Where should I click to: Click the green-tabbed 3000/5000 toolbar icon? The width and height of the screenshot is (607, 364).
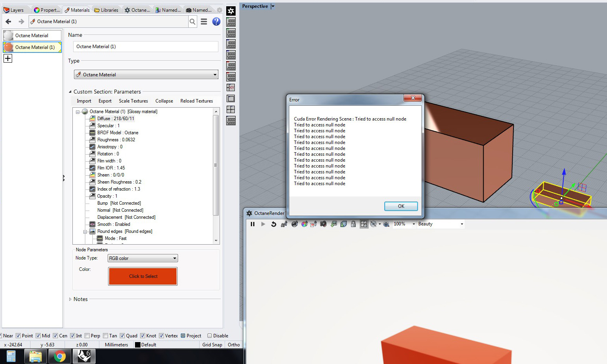(x=231, y=33)
